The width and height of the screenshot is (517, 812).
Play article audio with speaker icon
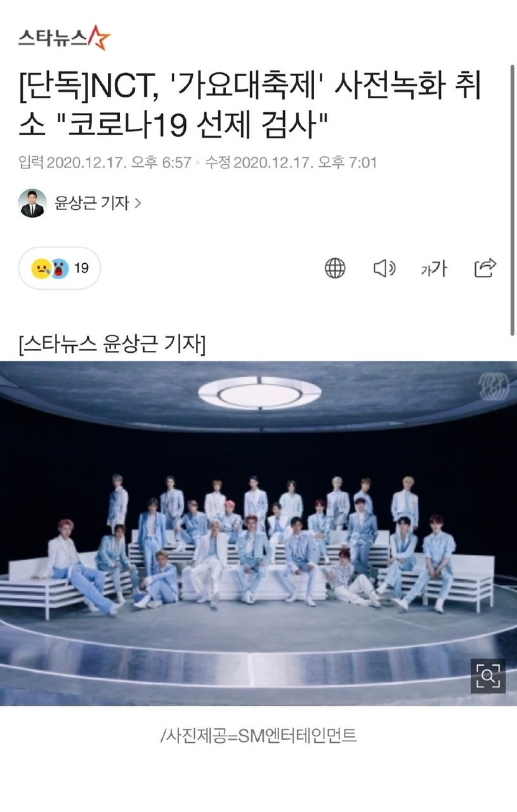coord(384,268)
